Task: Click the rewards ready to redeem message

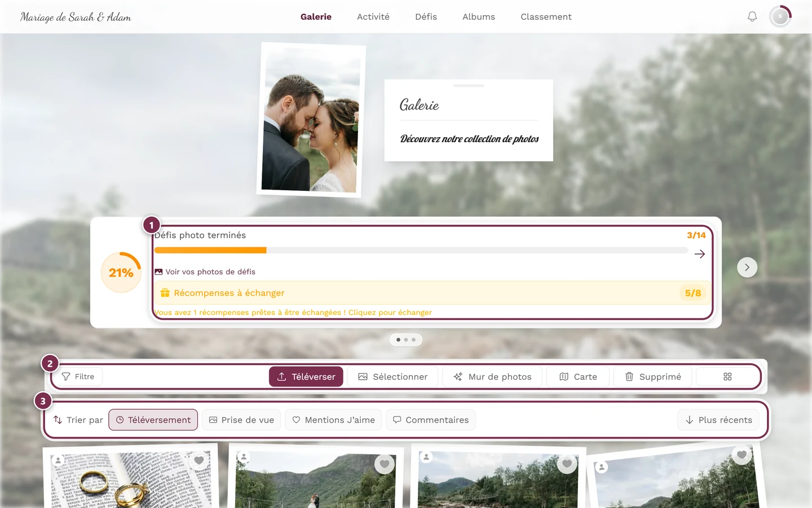Action: (293, 313)
